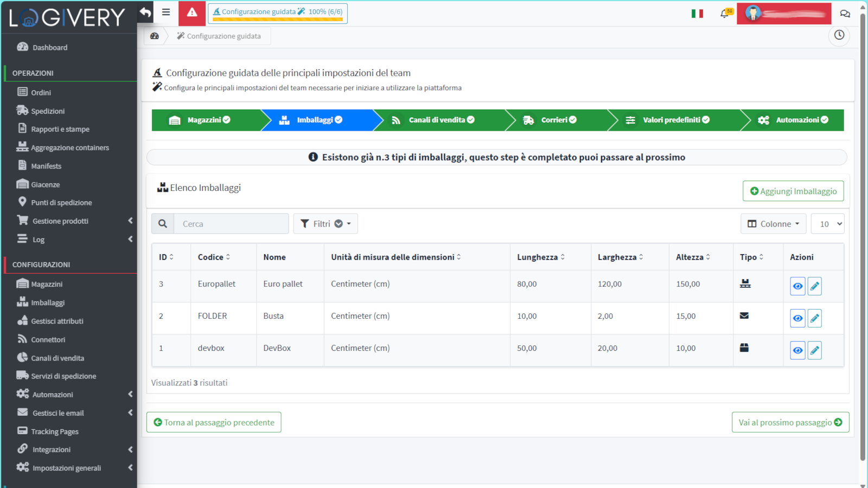
Task: Change language via the Italian flag icon
Action: (697, 13)
